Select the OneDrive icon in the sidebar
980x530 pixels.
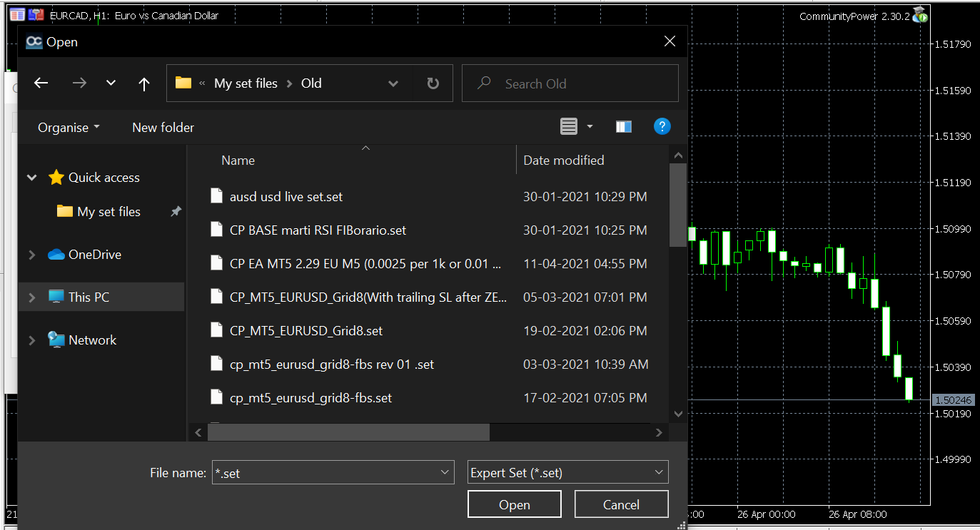click(x=57, y=254)
